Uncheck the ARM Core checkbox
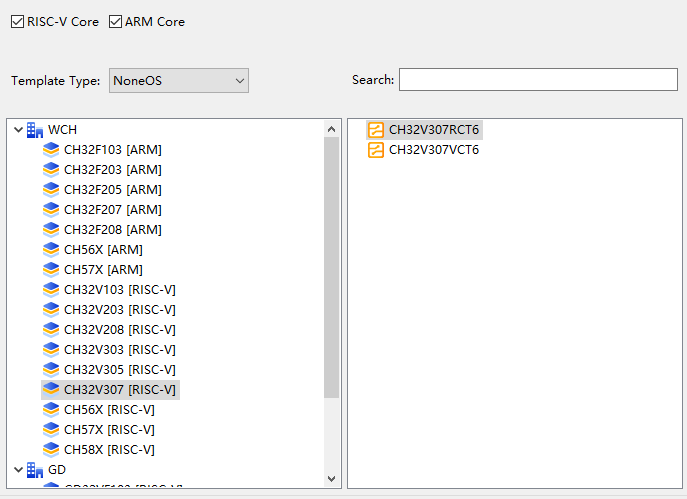The height and width of the screenshot is (499, 687). 115,21
